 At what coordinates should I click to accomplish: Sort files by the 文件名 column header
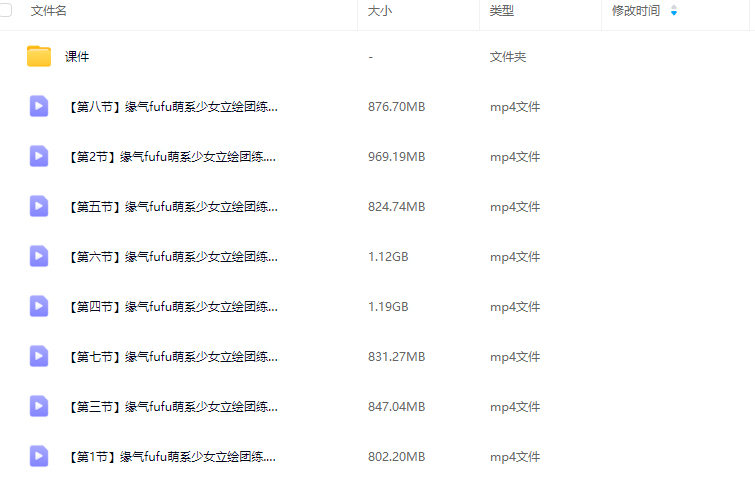point(49,11)
